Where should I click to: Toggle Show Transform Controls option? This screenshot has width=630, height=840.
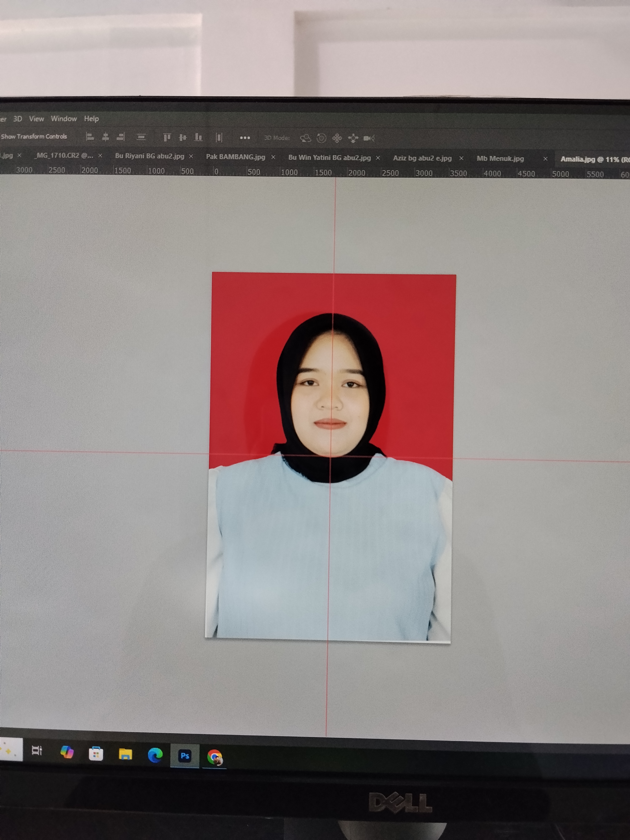(34, 136)
